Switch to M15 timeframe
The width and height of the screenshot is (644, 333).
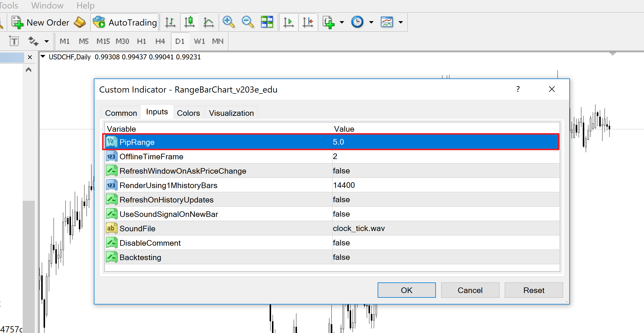tap(103, 41)
